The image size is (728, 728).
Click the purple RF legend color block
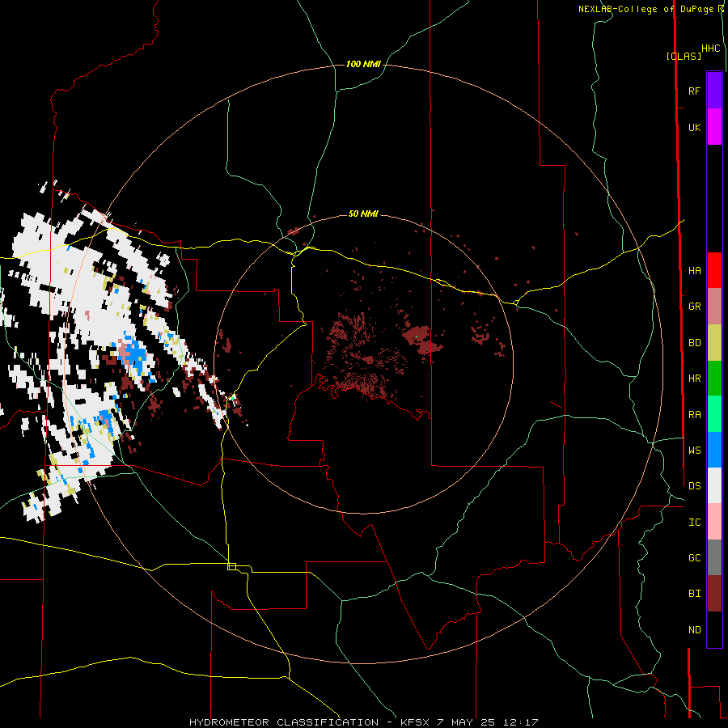(x=714, y=91)
